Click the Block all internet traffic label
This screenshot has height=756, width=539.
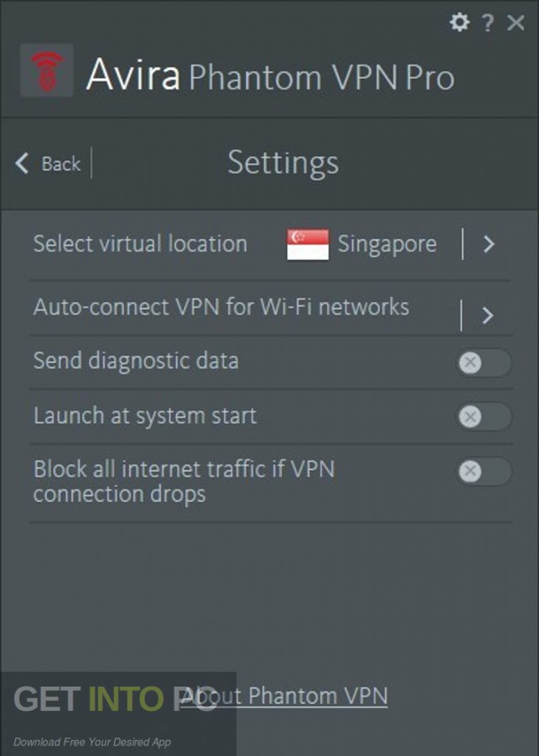(184, 481)
